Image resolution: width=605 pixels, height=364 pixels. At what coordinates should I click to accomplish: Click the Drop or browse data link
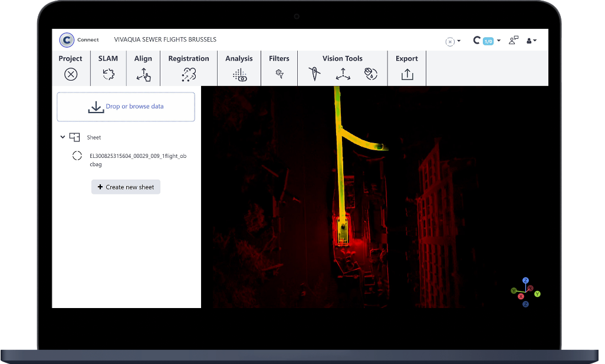click(134, 107)
